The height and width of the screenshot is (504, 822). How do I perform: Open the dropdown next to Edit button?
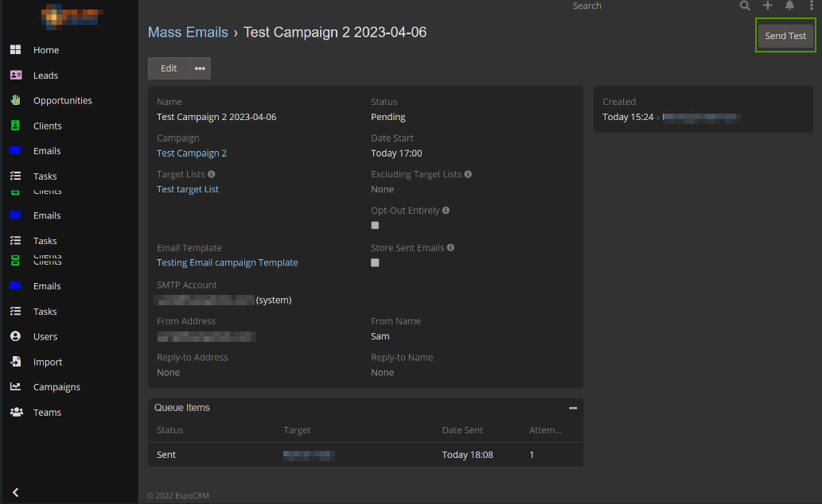click(200, 68)
